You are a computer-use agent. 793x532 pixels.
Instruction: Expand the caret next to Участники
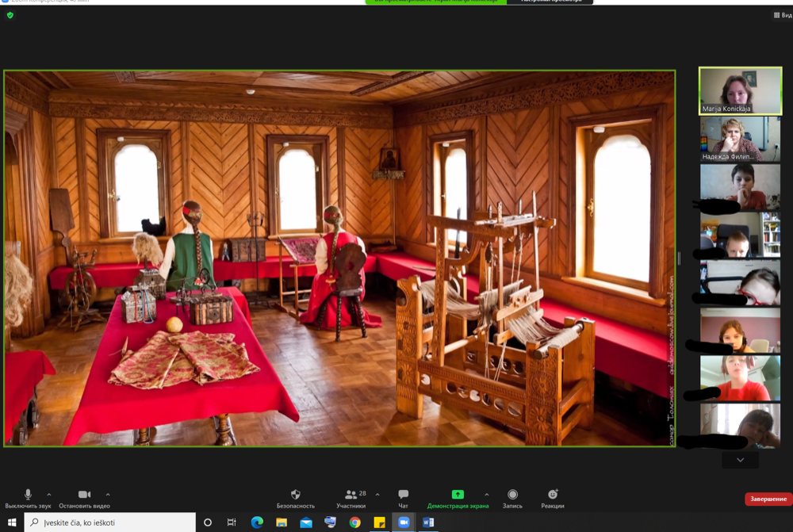[x=377, y=495]
